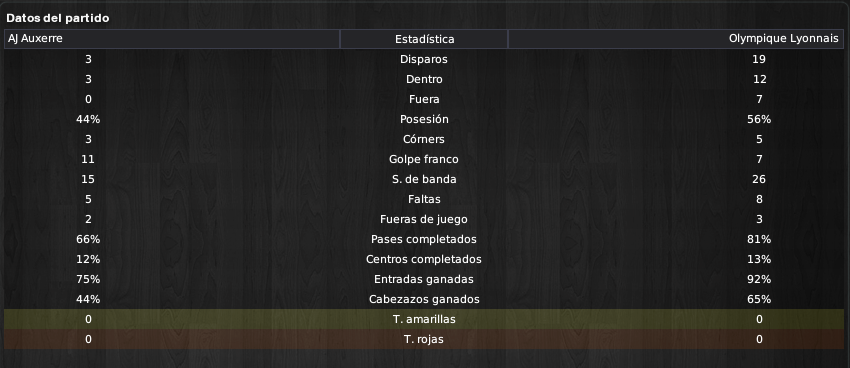Select the Centros completados row
The height and width of the screenshot is (368, 850).
424,260
